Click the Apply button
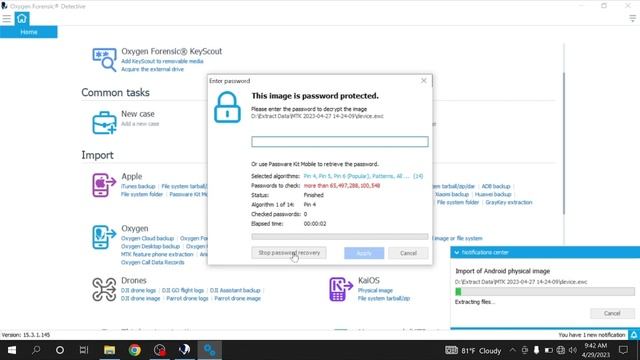This screenshot has height=360, width=640. pyautogui.click(x=364, y=253)
